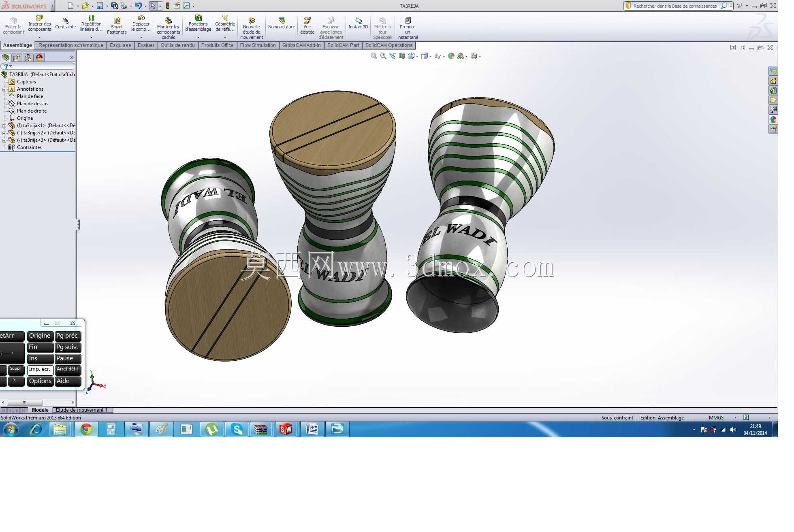Create a Nouvelle étude de mouvement
This screenshot has width=794, height=532.
252,28
